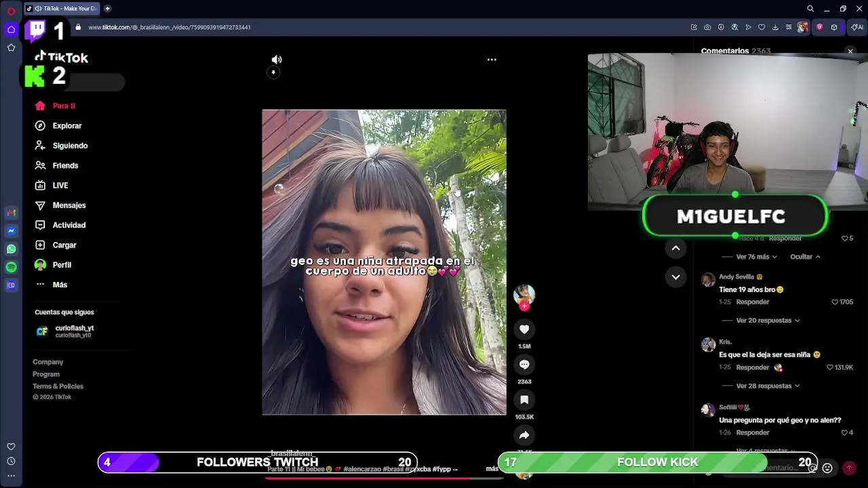868x488 pixels.
Task: Open the Friends section
Action: [x=56, y=165]
